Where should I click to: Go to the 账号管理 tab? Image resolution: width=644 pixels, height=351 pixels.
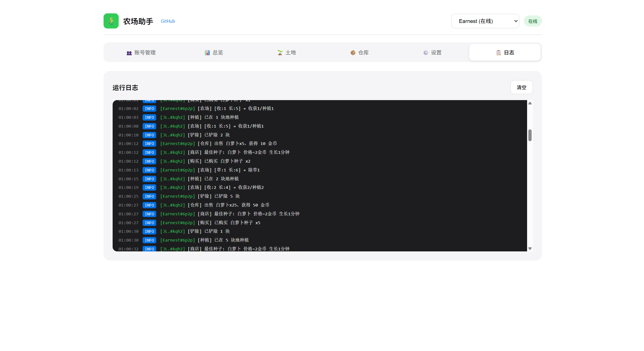click(145, 53)
